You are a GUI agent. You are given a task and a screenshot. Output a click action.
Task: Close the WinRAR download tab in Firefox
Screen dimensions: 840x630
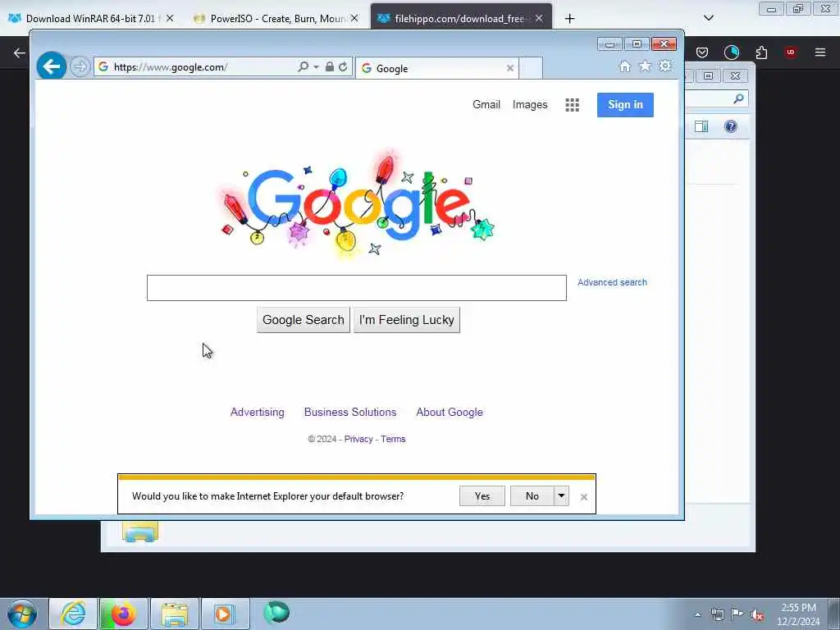click(x=170, y=18)
